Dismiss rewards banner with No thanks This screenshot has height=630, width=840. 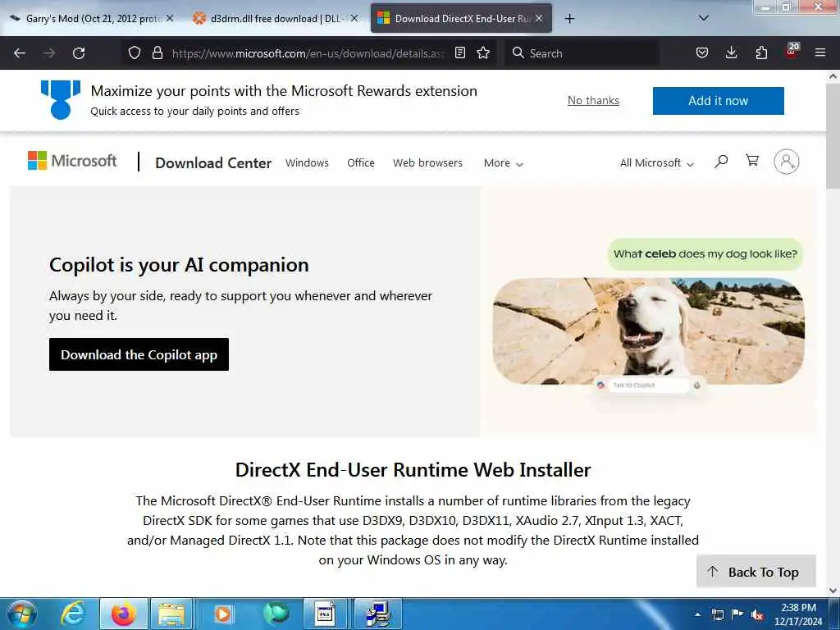[593, 100]
